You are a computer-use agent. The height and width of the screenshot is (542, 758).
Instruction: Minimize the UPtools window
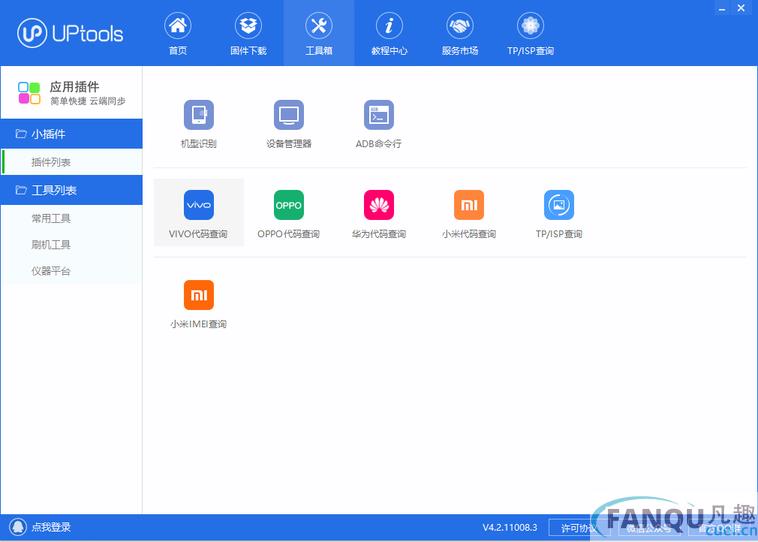point(722,9)
